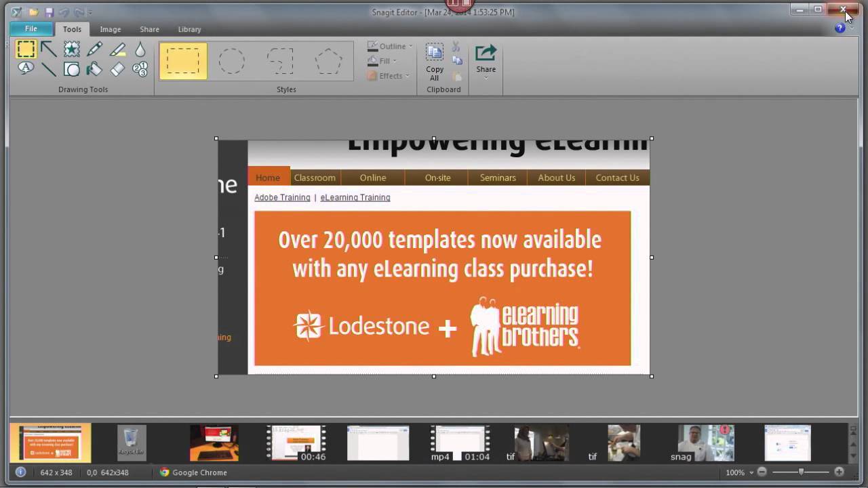The width and height of the screenshot is (868, 488).
Task: Choose the Stamp tool
Action: (71, 49)
